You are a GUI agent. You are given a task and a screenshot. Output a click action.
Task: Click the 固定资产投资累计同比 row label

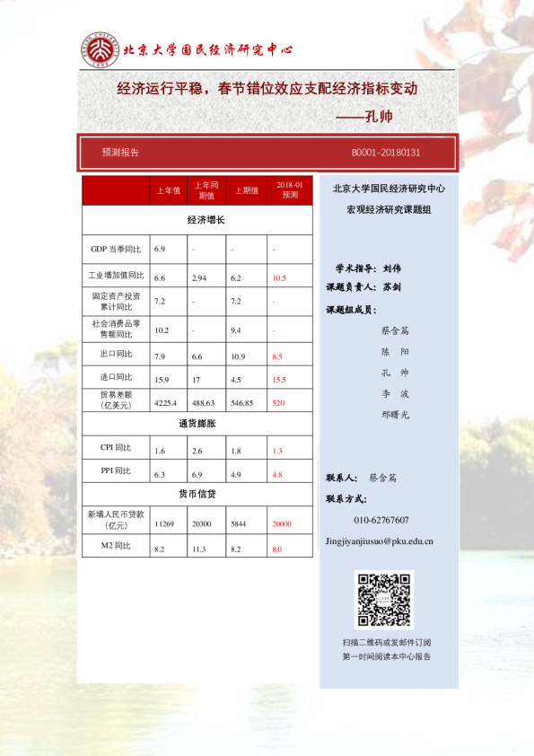116,302
